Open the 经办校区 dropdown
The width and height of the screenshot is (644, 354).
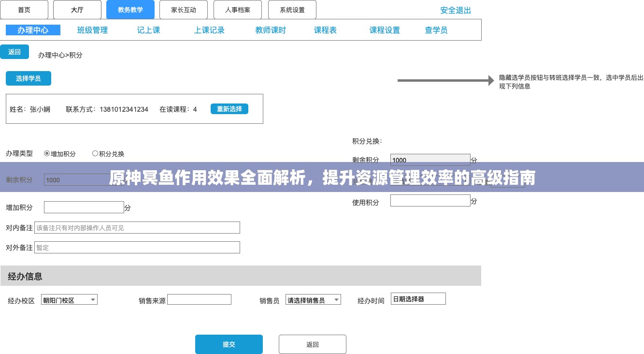pos(69,300)
